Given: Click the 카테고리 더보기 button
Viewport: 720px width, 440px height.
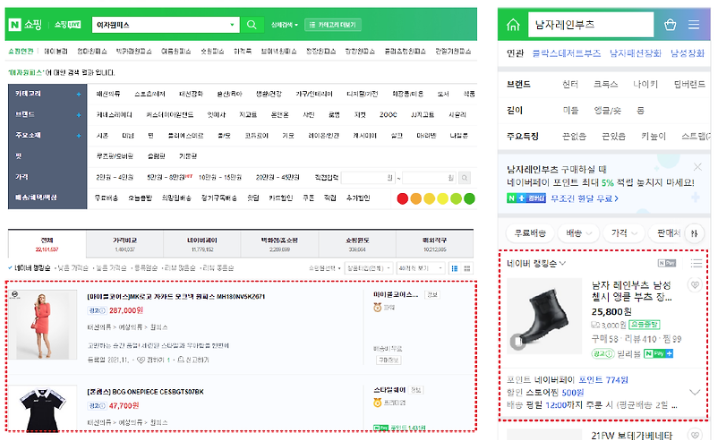Looking at the screenshot, I should point(333,25).
